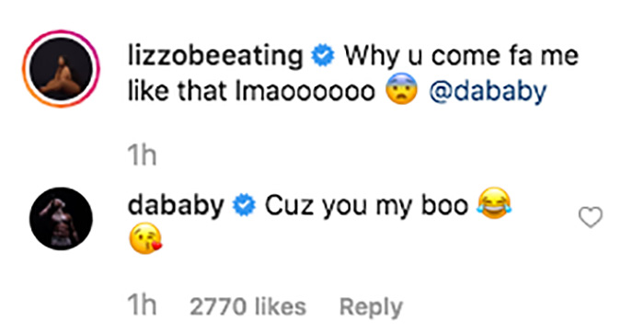Viewport: 644px width, 333px height.
Task: Click lizzobeeating's verified badge
Action: [x=323, y=56]
